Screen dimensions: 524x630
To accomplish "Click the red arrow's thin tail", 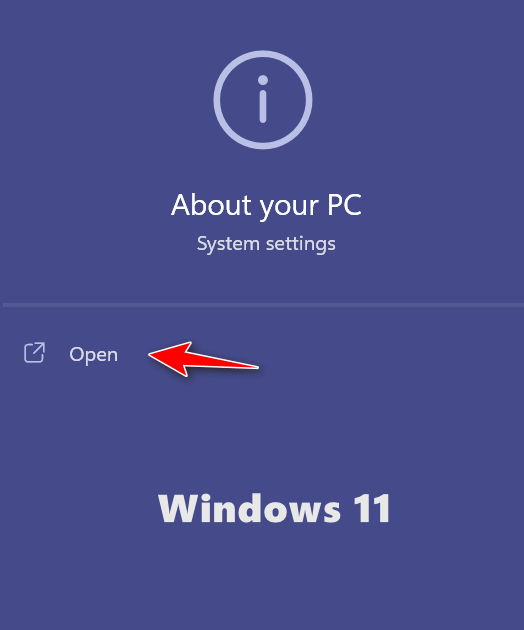I will (229, 362).
